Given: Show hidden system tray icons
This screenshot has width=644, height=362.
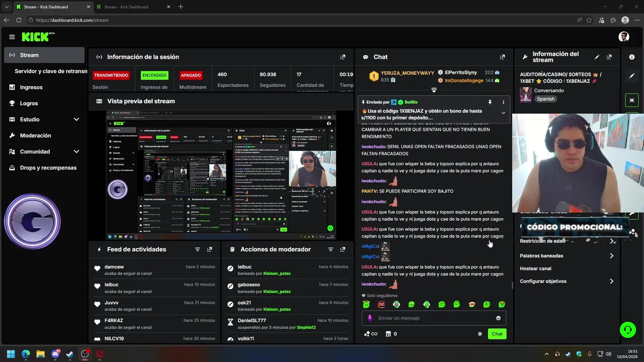Looking at the screenshot, I should click(x=547, y=354).
